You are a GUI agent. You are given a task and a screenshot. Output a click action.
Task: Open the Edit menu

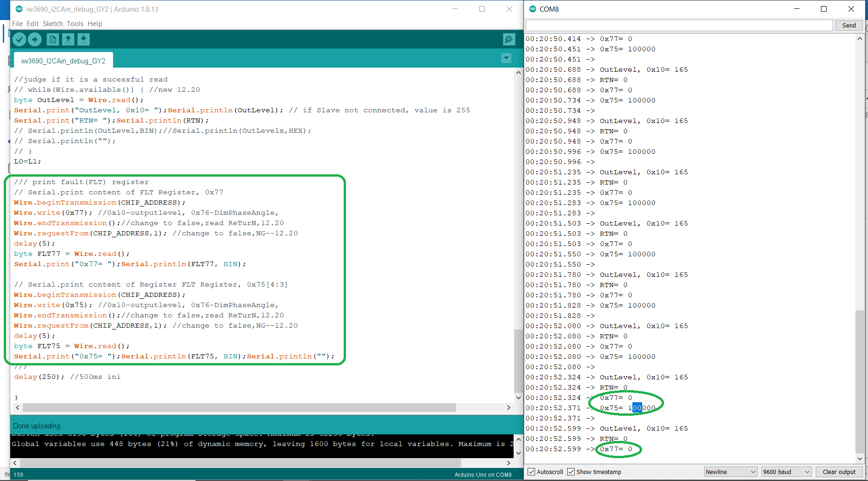click(x=33, y=24)
